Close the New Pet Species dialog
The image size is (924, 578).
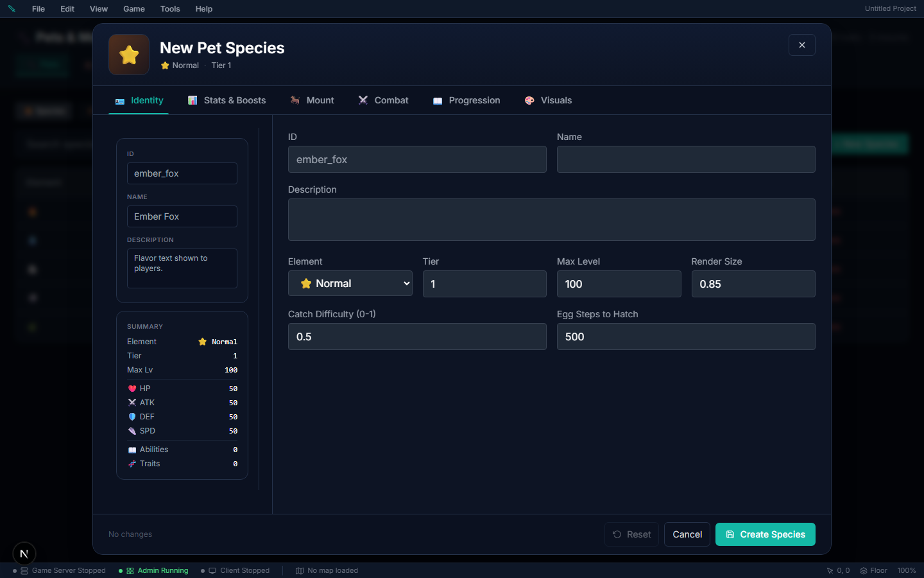point(802,45)
